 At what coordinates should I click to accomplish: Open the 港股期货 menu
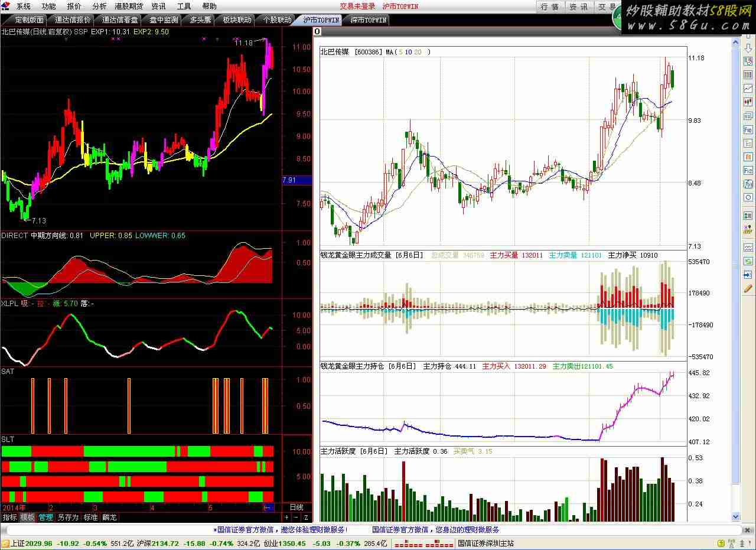[x=129, y=6]
